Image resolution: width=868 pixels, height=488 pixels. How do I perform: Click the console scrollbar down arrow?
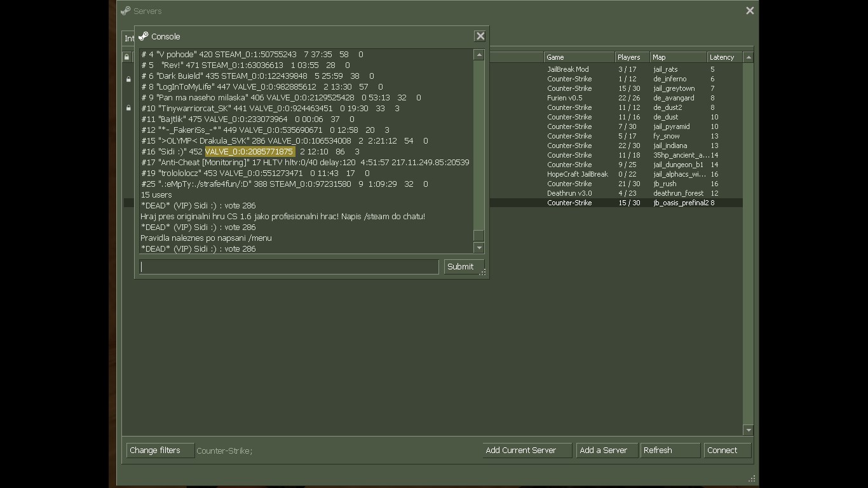pyautogui.click(x=479, y=248)
